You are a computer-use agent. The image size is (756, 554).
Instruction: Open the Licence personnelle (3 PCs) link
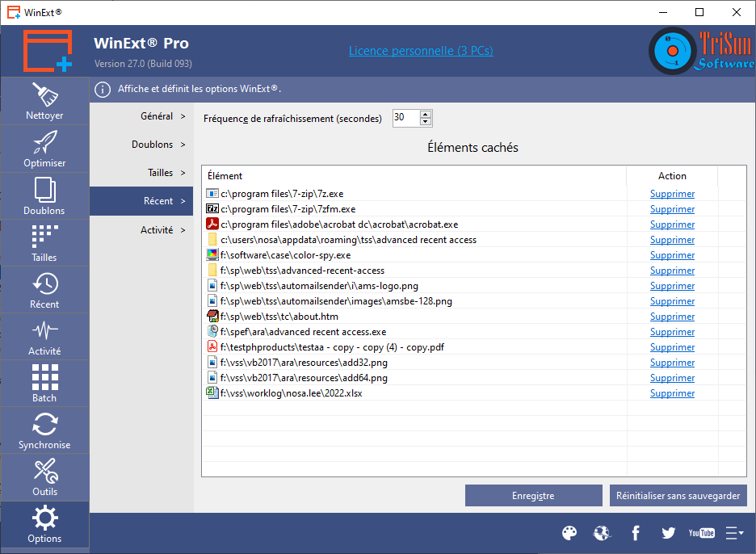421,51
